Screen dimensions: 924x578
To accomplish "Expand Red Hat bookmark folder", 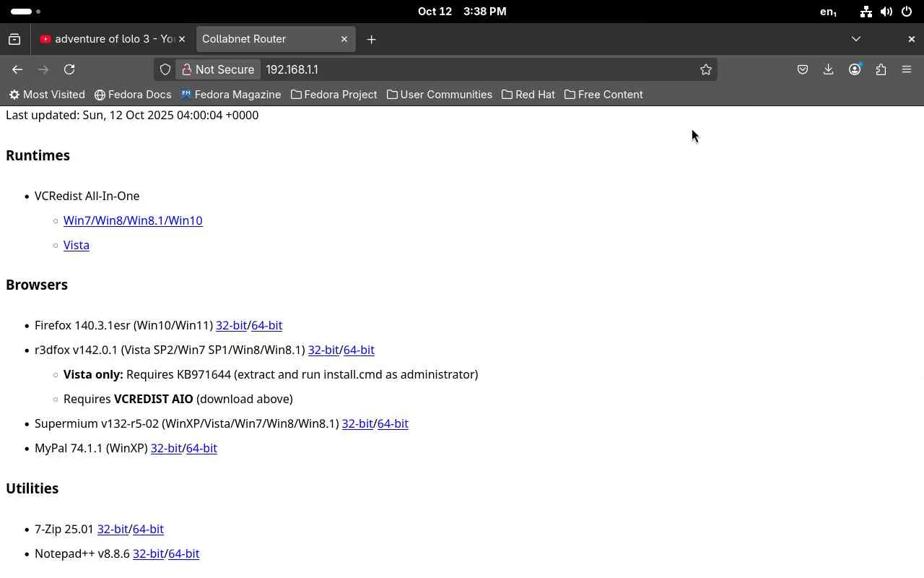I will (528, 95).
